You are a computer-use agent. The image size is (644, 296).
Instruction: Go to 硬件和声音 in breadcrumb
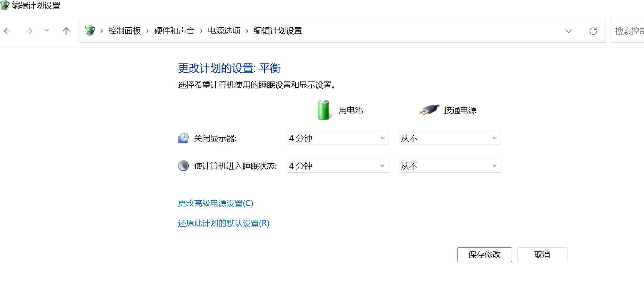[174, 31]
